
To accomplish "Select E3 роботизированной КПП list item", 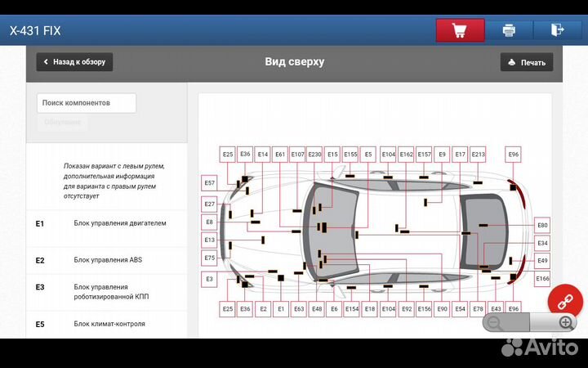I will 106,292.
